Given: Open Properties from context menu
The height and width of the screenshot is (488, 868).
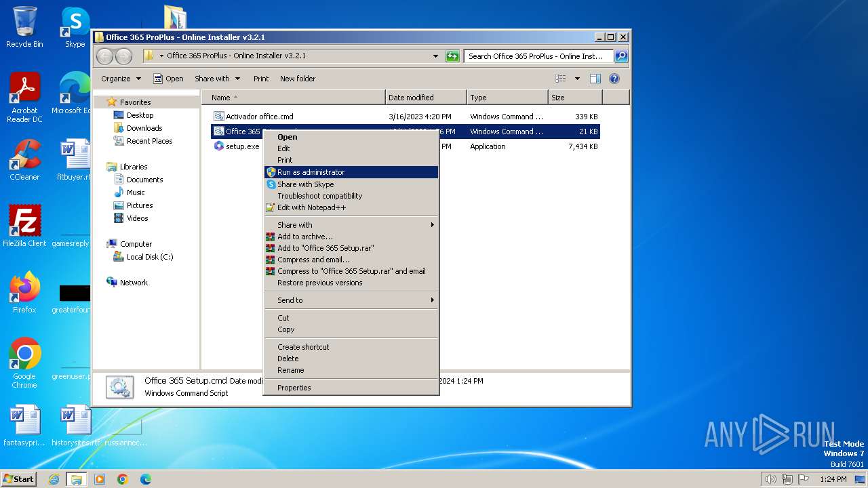Looking at the screenshot, I should tap(351, 388).
